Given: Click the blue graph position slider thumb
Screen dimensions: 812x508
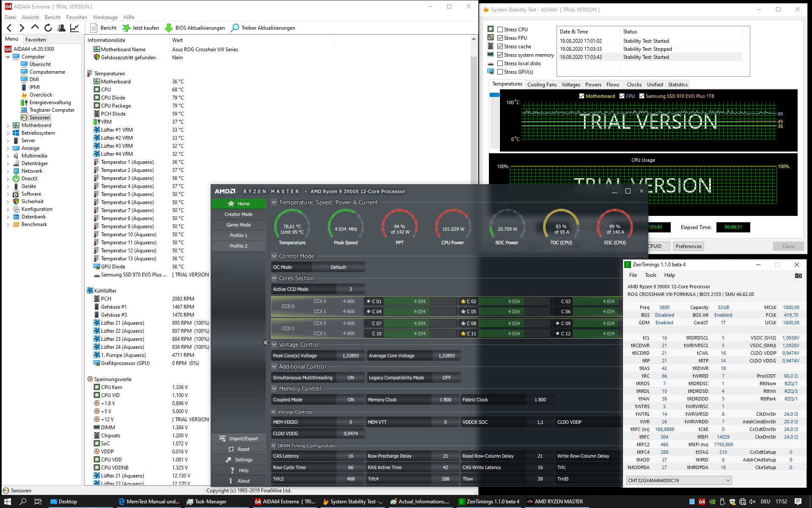Looking at the screenshot, I should (494, 95).
